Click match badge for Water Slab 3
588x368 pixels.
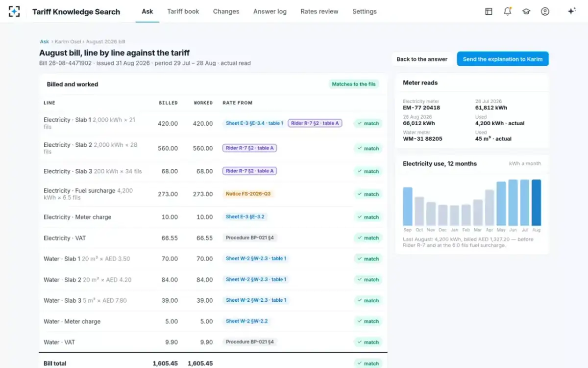368,300
